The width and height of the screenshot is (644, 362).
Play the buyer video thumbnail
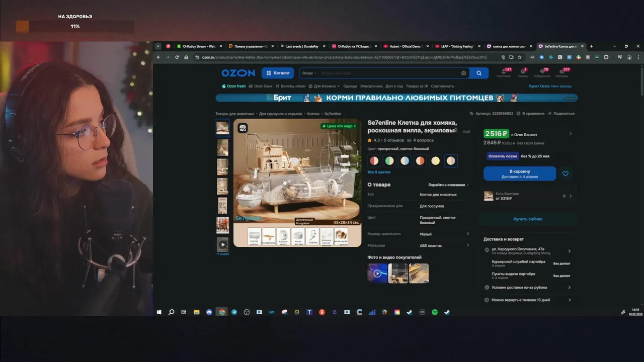pos(377,274)
